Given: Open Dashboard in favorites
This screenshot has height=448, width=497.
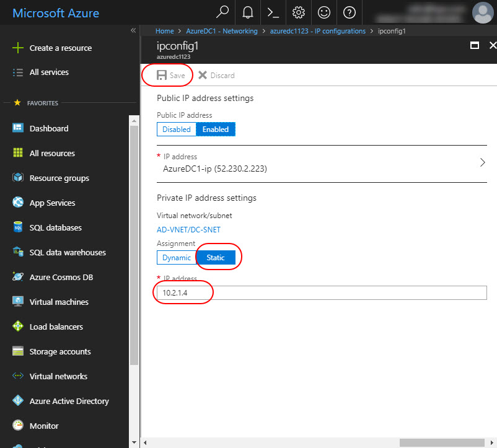Looking at the screenshot, I should click(49, 128).
